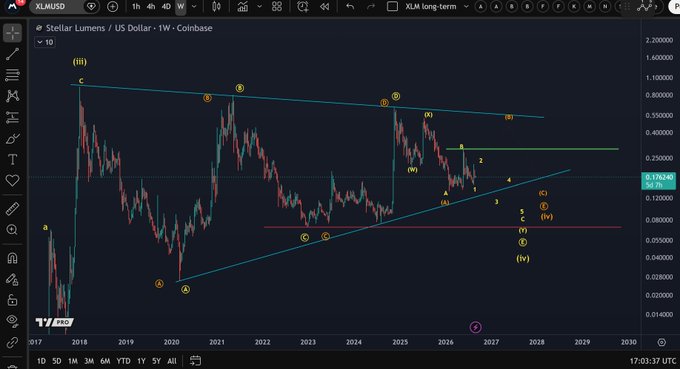Click the square layout icon before XLM long-term
This screenshot has width=680, height=369.
(392, 7)
